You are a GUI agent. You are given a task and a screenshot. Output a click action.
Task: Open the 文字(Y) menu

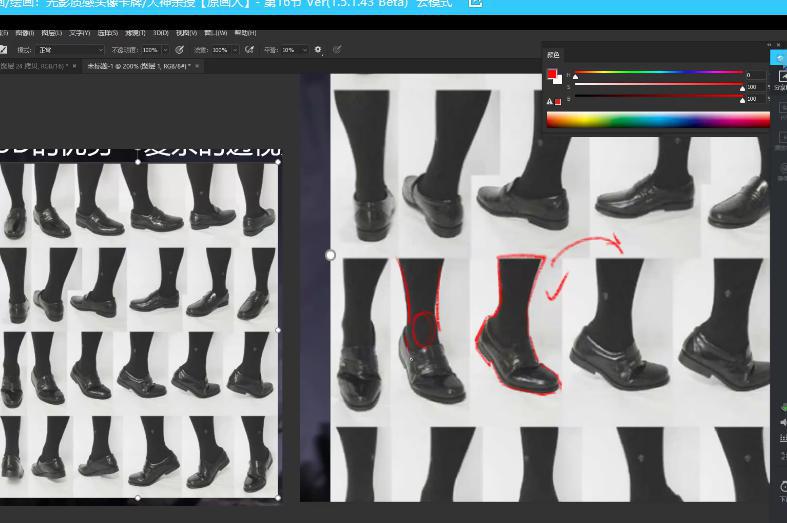click(80, 33)
